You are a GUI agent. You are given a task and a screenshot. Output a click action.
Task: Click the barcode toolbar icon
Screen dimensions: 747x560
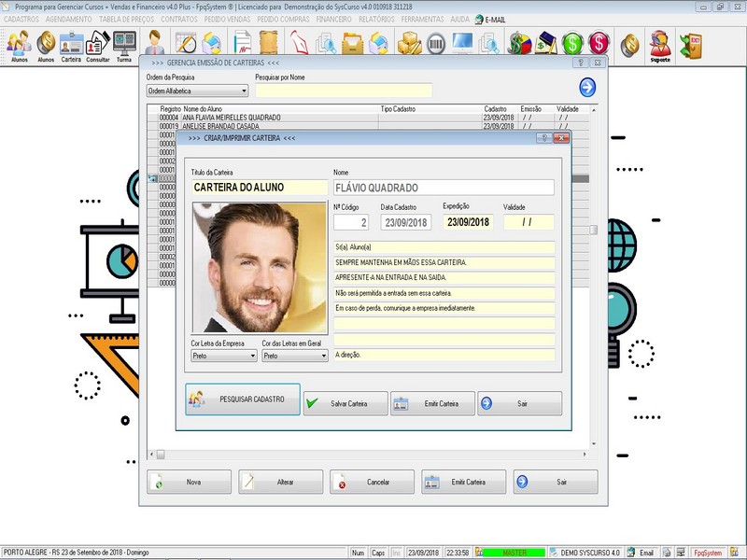(436, 43)
